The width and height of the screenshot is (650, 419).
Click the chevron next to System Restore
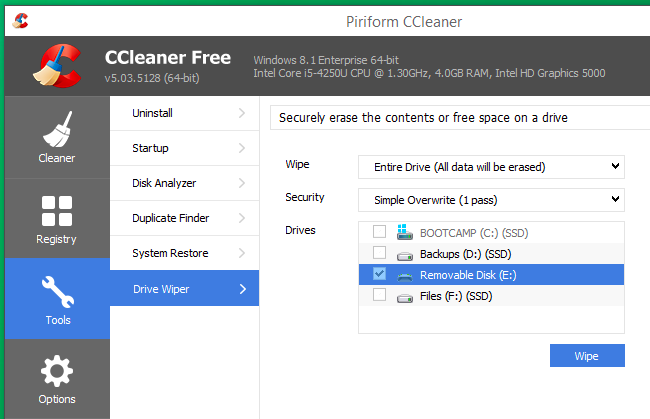click(x=242, y=253)
